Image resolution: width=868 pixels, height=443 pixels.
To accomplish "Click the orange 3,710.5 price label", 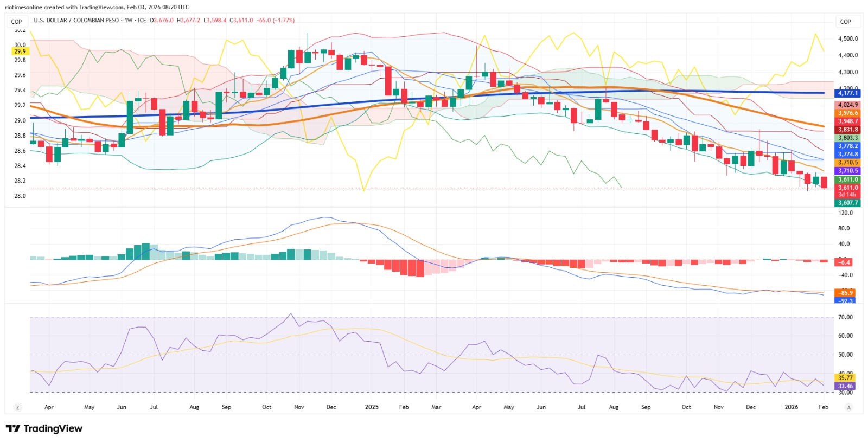I will pyautogui.click(x=848, y=163).
